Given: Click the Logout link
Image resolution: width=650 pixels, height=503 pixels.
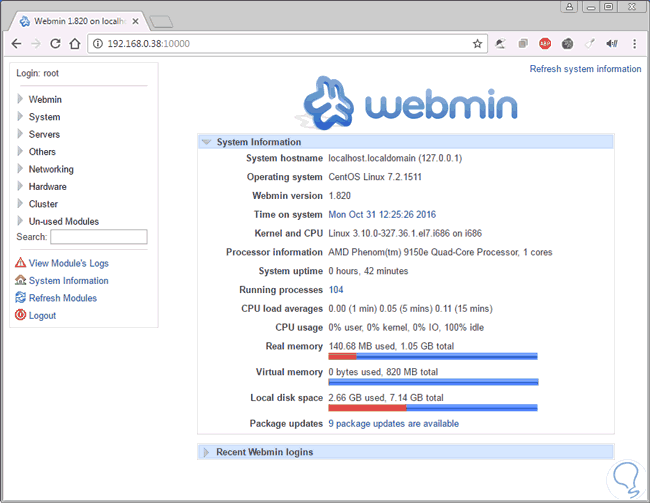Looking at the screenshot, I should tap(42, 316).
